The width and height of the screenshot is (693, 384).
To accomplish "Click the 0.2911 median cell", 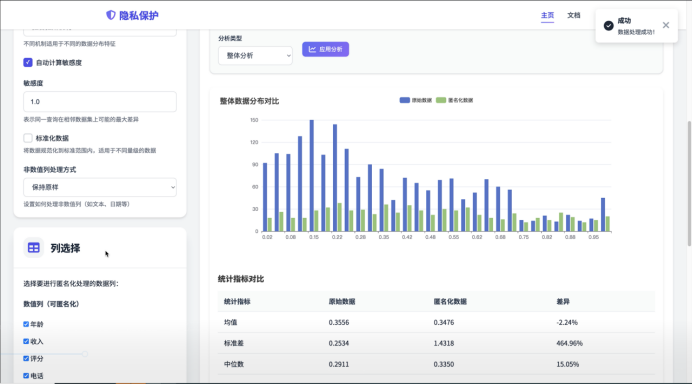I will pos(339,364).
